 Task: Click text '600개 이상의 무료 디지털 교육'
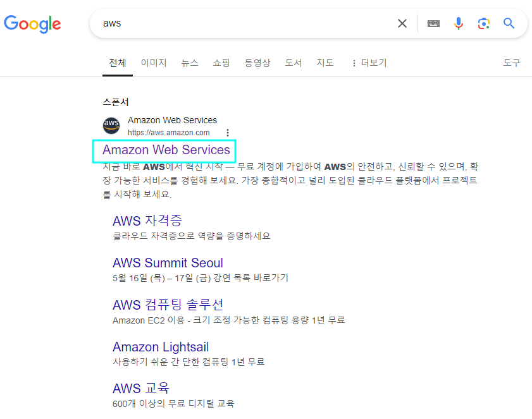click(x=173, y=404)
